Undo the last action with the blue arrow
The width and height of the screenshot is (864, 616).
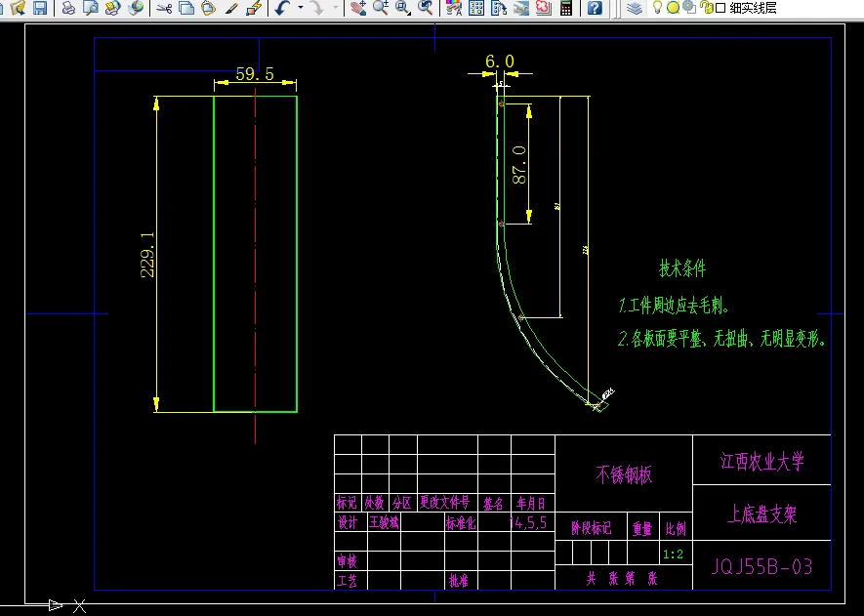coord(282,8)
